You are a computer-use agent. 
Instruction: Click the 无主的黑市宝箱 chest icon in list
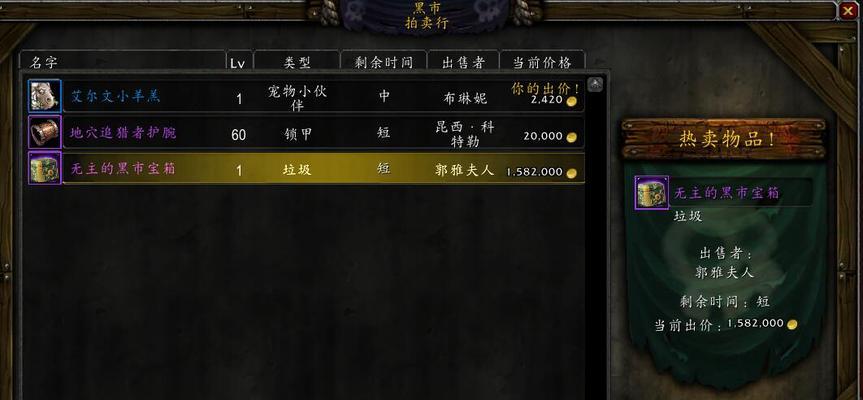point(45,168)
